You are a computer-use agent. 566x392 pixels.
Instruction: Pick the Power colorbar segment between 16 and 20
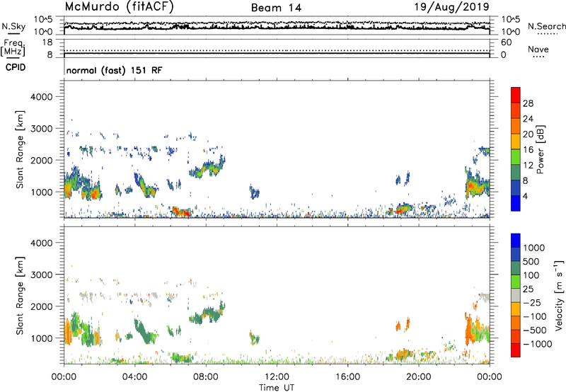click(516, 142)
